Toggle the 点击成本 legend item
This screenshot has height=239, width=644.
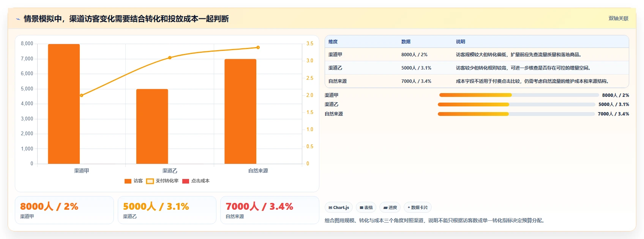(196, 181)
